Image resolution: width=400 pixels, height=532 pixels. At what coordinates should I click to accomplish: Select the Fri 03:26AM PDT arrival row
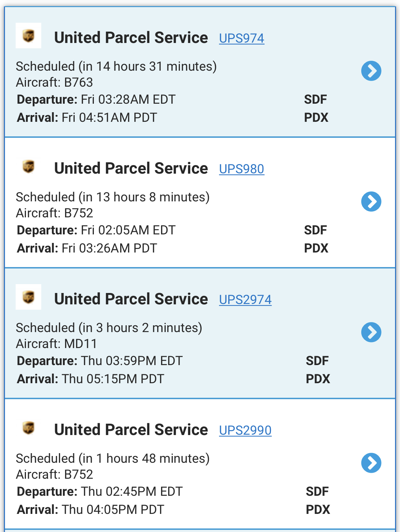87,248
